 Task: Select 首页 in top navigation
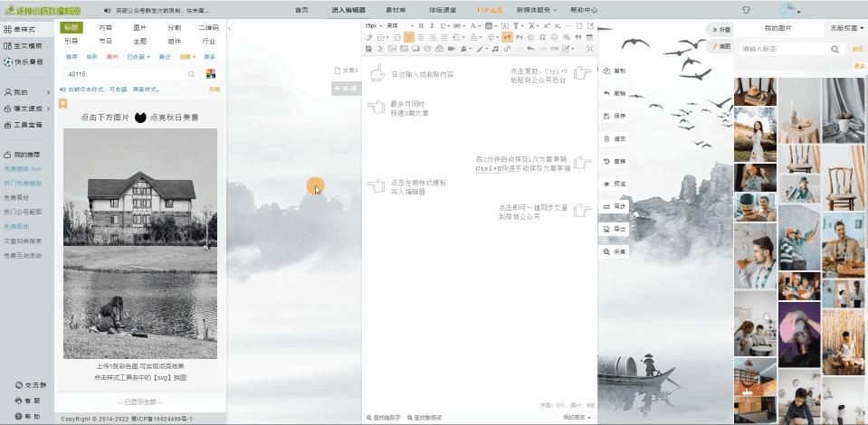click(301, 10)
